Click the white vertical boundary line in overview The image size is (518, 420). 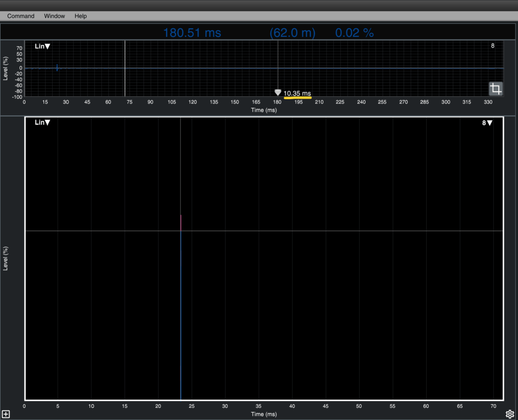click(x=125, y=68)
